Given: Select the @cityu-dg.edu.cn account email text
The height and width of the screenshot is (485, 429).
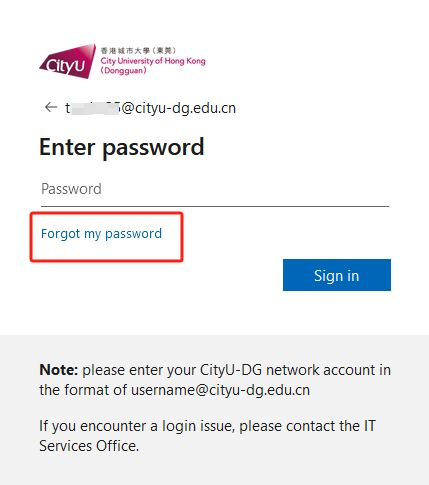Looking at the screenshot, I should 150,108.
